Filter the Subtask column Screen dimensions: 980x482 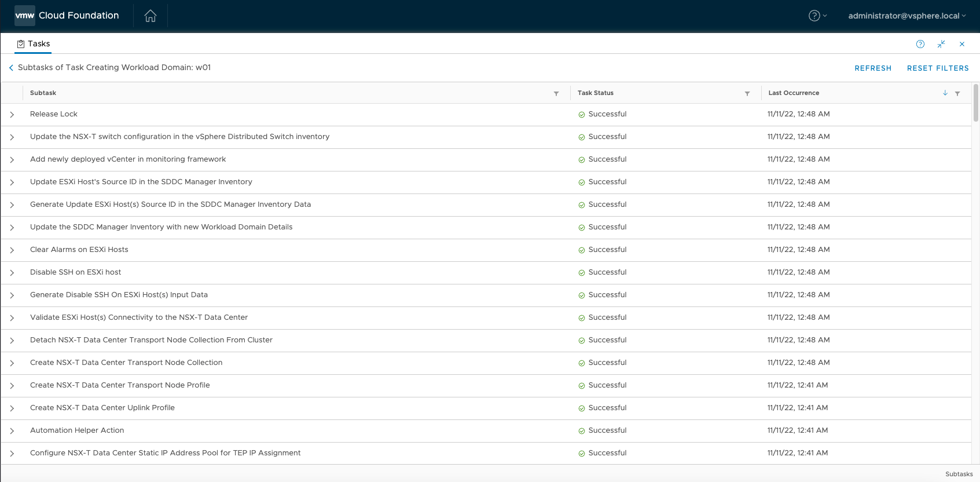(556, 93)
